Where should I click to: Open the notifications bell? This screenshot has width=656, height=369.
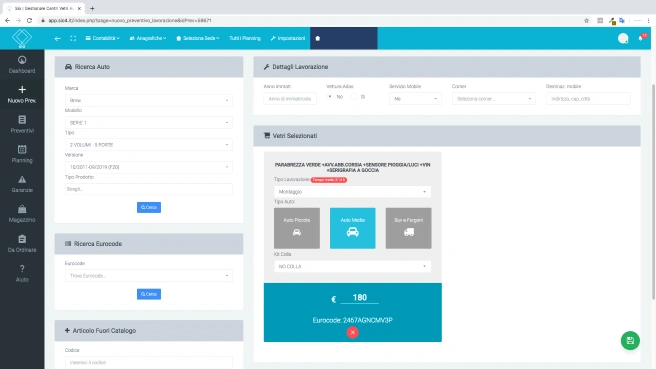641,38
